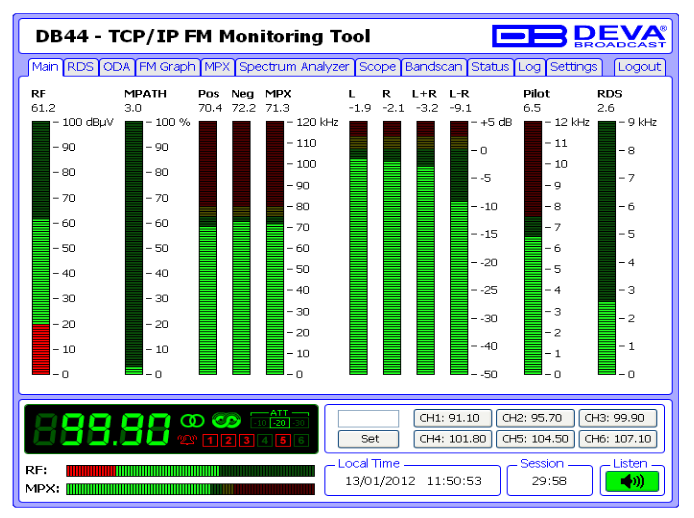Viewport: 694px width, 518px height.
Task: Switch to the RDS tab
Action: (x=81, y=67)
